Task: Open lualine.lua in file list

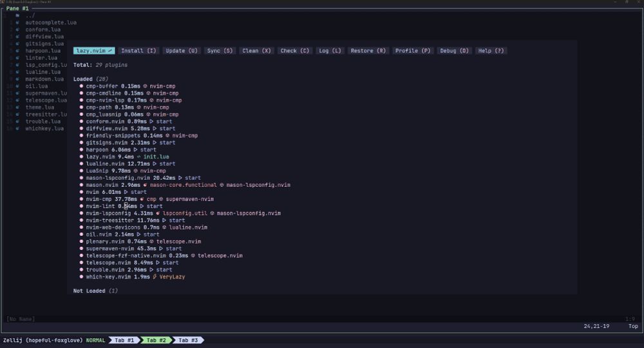Action: pyautogui.click(x=43, y=72)
